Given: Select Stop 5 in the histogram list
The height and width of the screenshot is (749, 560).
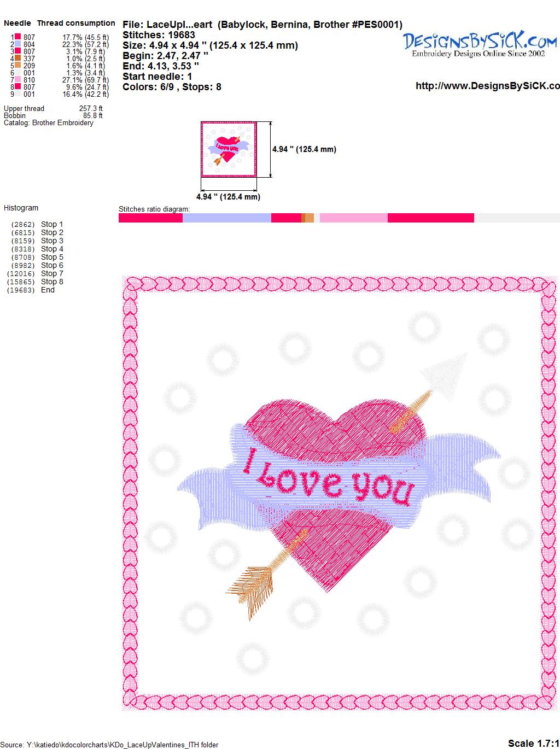Looking at the screenshot, I should [52, 257].
